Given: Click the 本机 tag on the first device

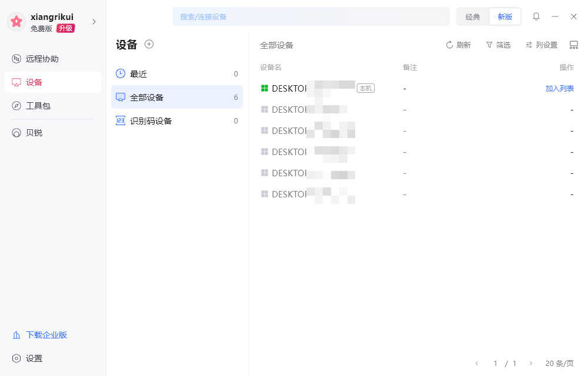Looking at the screenshot, I should 366,88.
